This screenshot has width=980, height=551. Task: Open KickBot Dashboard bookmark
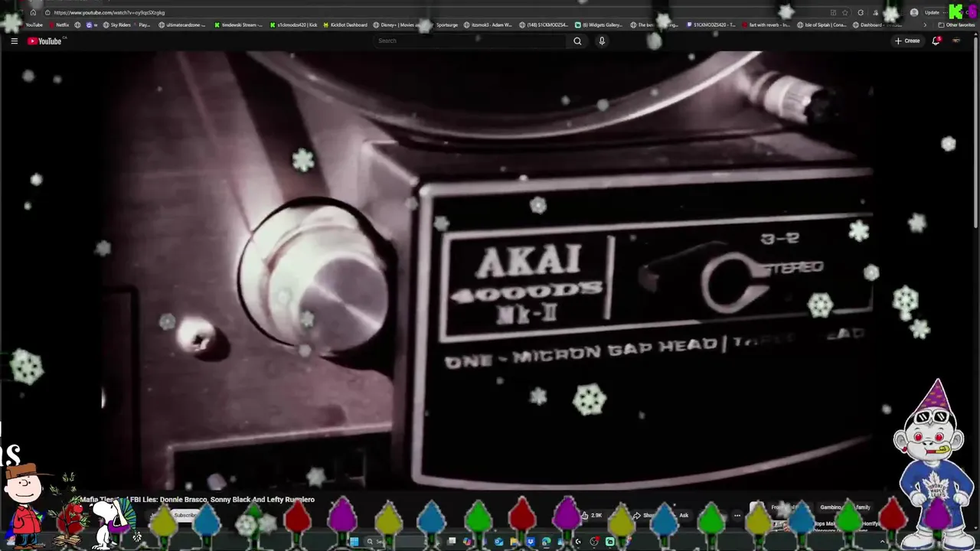pos(344,24)
